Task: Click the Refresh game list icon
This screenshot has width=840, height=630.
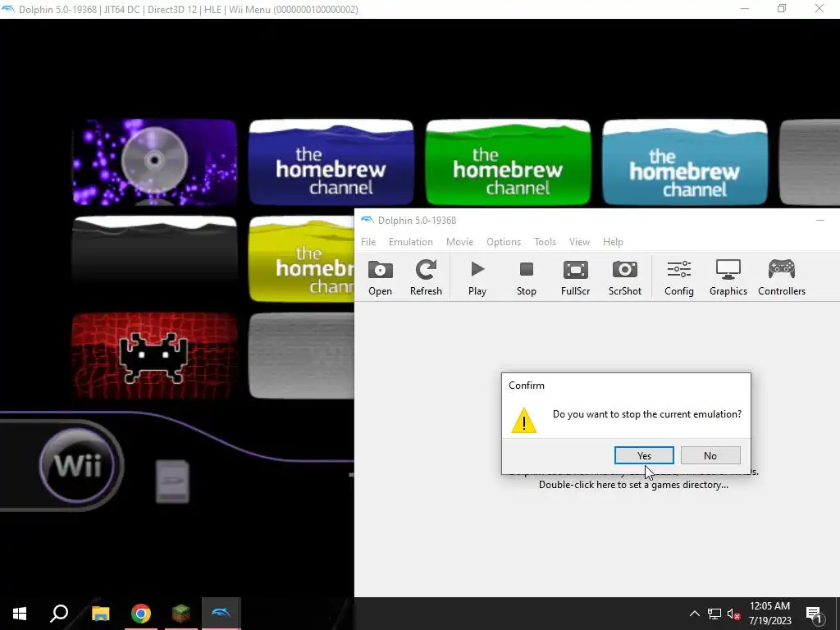Action: click(426, 277)
